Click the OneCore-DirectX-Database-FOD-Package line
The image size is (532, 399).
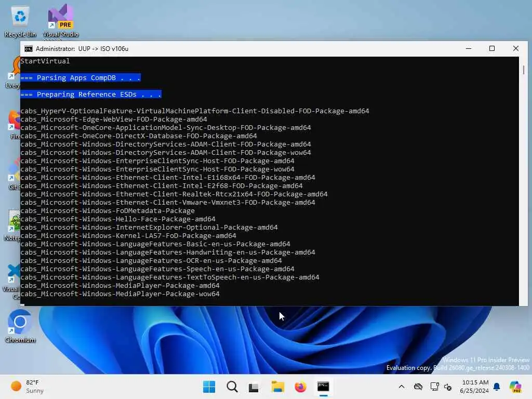click(138, 136)
